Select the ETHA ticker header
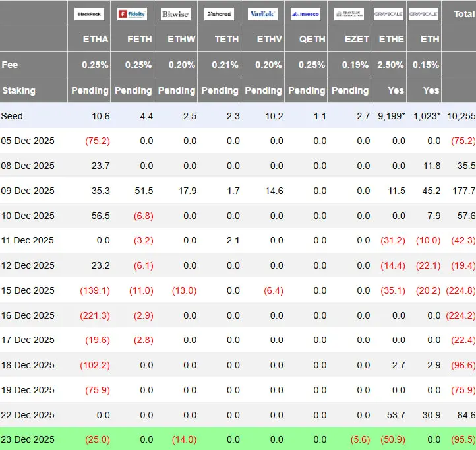 [96, 39]
